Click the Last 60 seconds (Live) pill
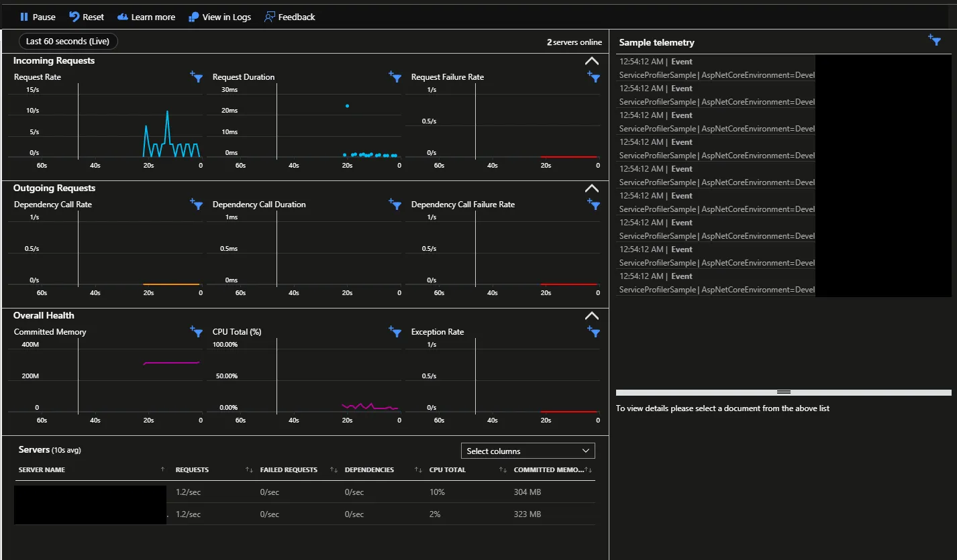The width and height of the screenshot is (957, 560). (x=68, y=42)
